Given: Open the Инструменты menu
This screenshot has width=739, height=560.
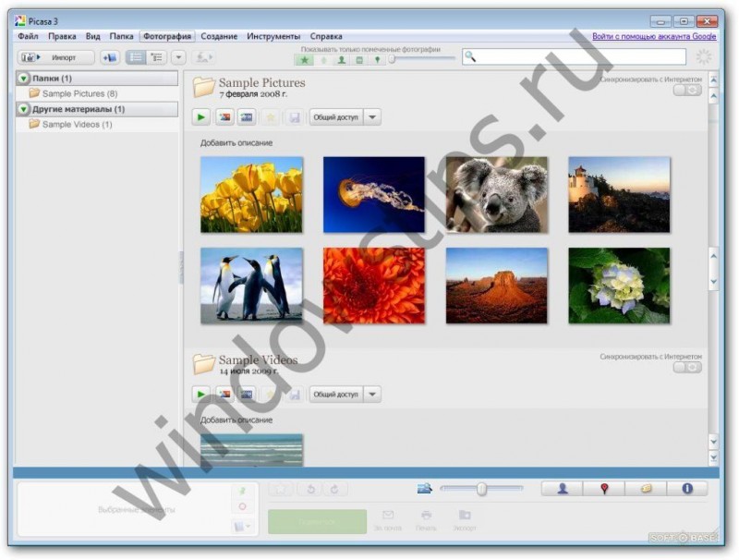Looking at the screenshot, I should (x=273, y=36).
